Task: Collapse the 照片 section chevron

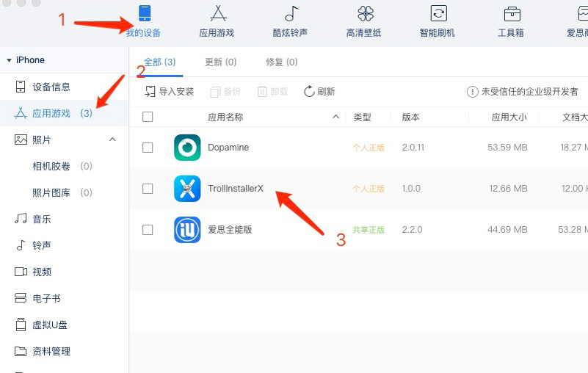Action: (112, 140)
